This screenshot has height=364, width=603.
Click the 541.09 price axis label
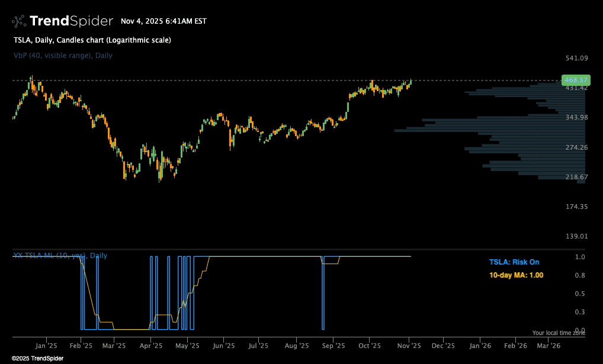(576, 58)
